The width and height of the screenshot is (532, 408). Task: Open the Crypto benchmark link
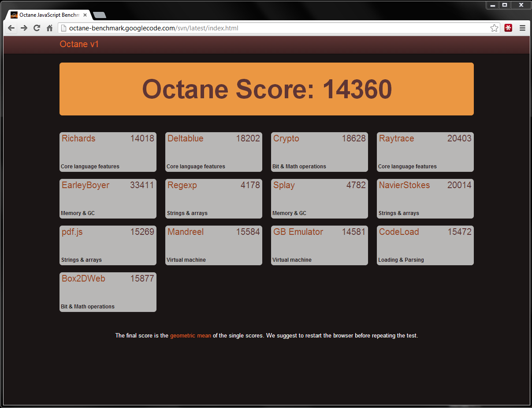point(286,139)
